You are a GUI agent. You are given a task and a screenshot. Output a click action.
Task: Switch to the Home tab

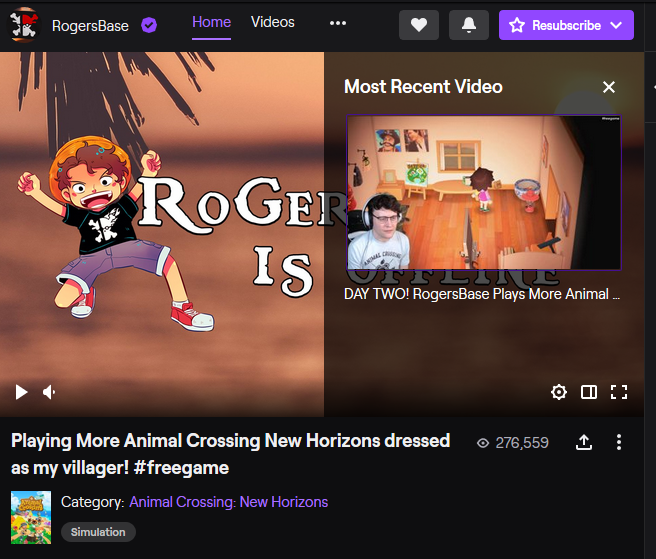[x=211, y=22]
